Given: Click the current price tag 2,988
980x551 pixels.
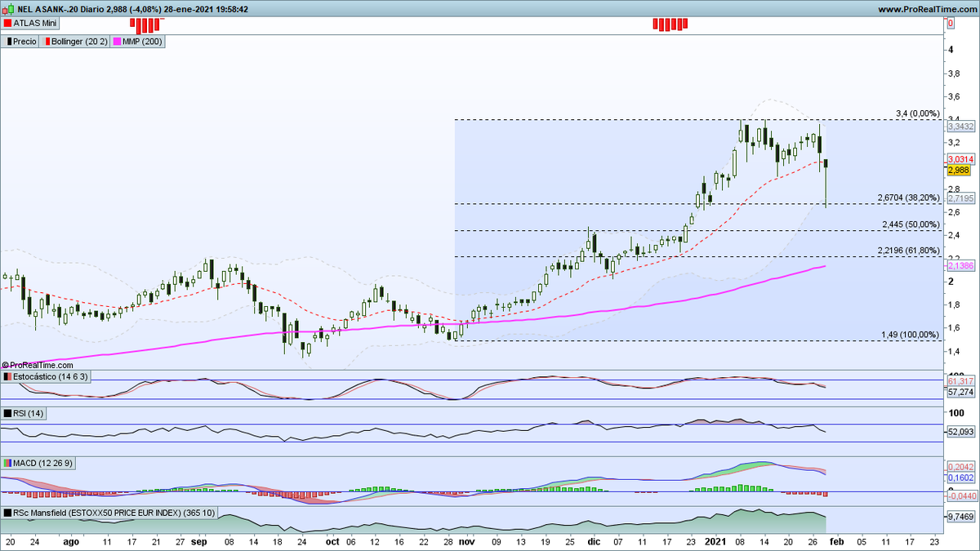Looking at the screenshot, I should [957, 170].
